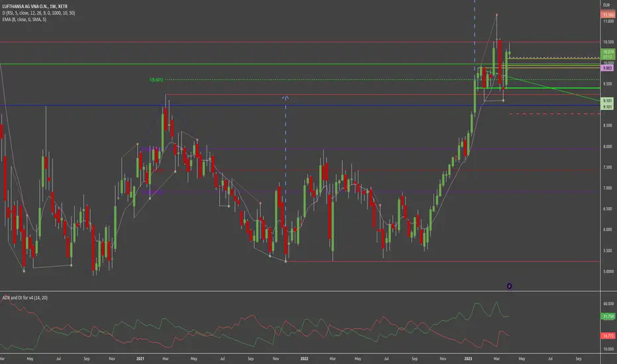Viewport: 617px width, 364px height.
Task: Click the upper 9.101 price label
Action: tap(608, 101)
